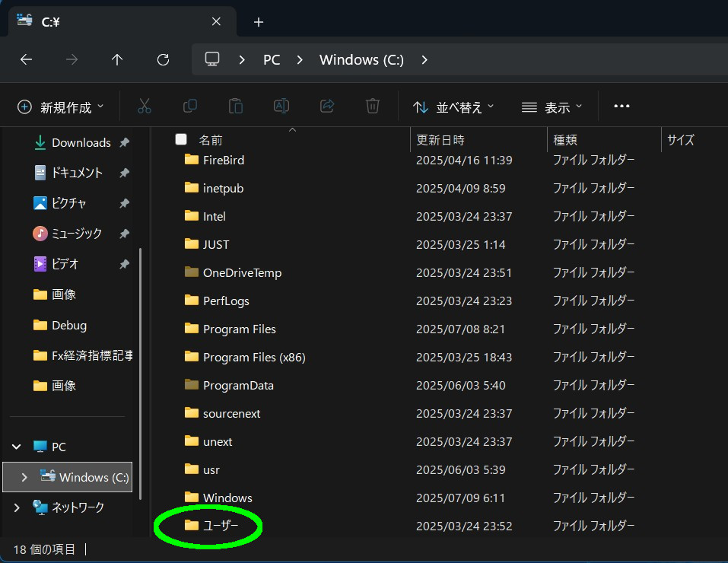Select the OneDriveTemp folder
This screenshot has width=728, height=563.
(242, 272)
